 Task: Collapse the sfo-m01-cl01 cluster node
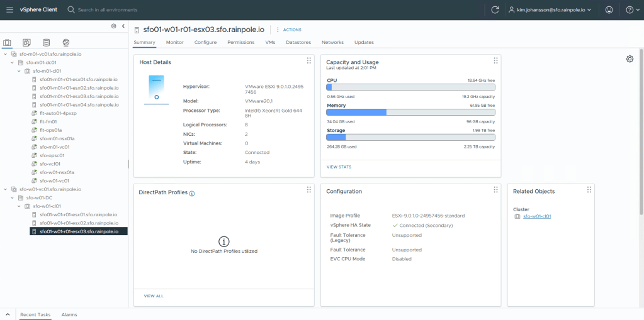pos(20,71)
